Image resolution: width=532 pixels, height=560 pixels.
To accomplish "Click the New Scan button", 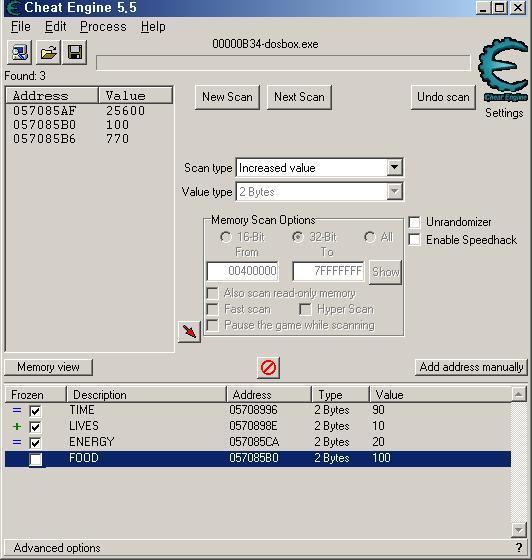I will click(227, 97).
